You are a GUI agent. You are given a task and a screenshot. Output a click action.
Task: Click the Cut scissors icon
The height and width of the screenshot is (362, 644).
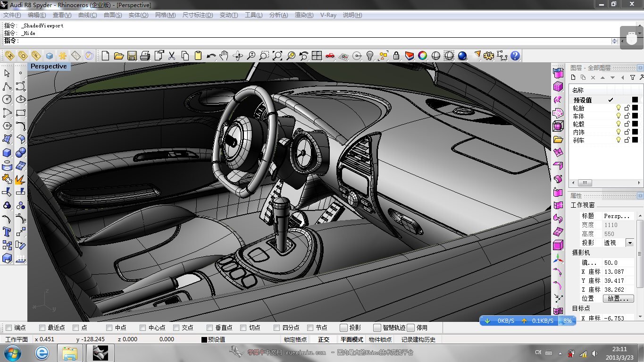click(172, 56)
